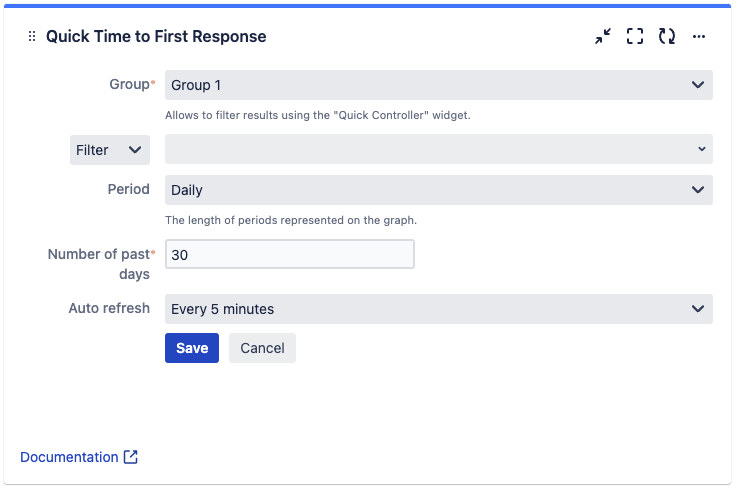Screen dimensions: 737x489
Task: Click the chevron arrow on the Group field
Action: 698,85
